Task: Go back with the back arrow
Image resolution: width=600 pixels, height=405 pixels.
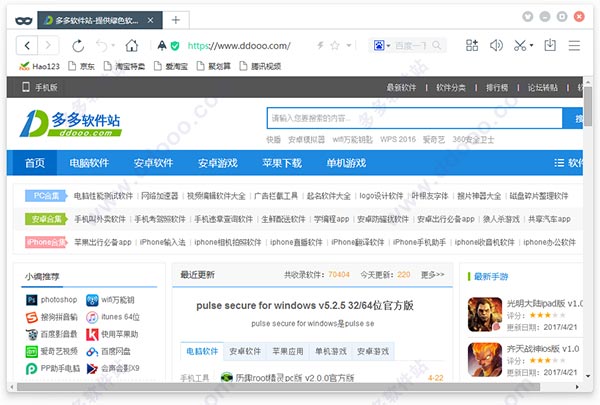Action: tap(27, 46)
